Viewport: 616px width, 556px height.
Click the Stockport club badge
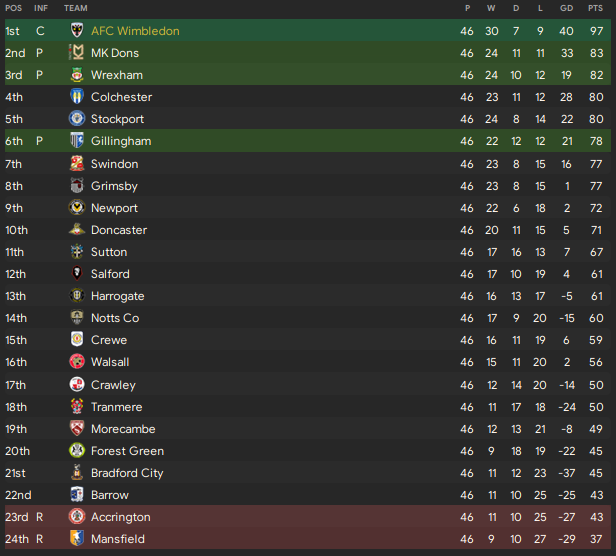coord(77,119)
